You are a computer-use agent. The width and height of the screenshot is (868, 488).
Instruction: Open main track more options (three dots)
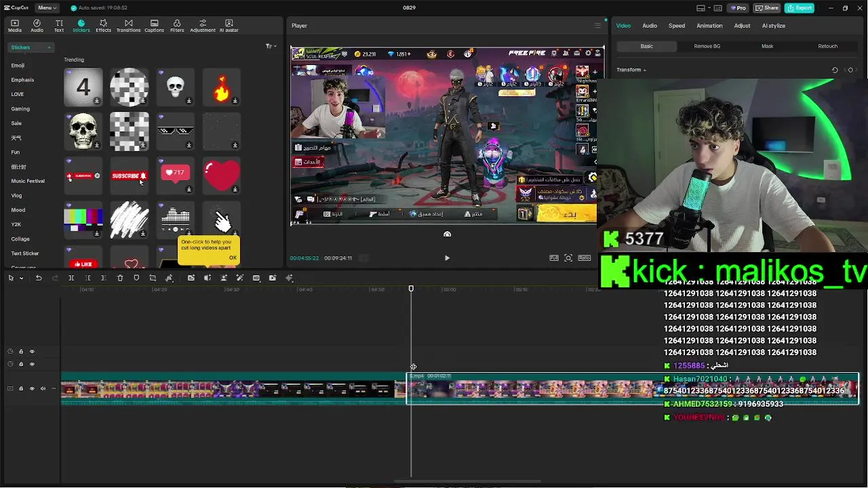54,388
